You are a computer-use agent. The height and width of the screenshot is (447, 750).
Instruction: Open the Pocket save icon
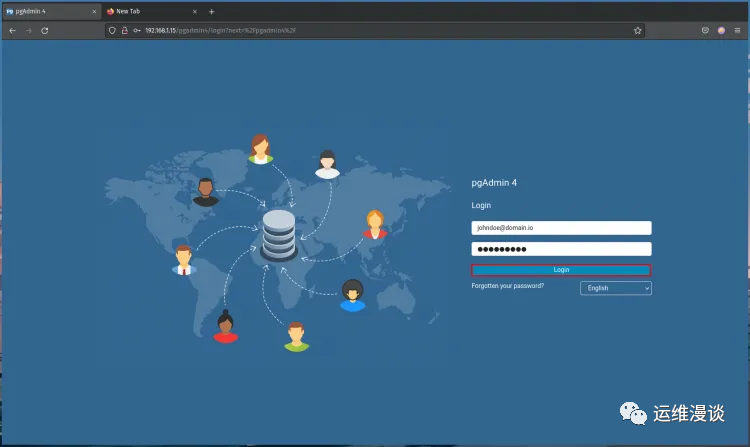pyautogui.click(x=705, y=31)
